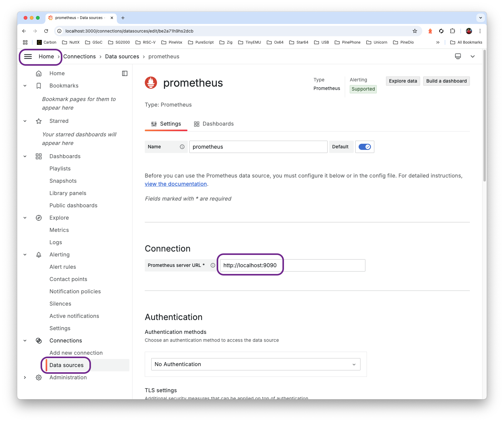Click the Administration gear icon
This screenshot has width=504, height=422.
coord(39,377)
